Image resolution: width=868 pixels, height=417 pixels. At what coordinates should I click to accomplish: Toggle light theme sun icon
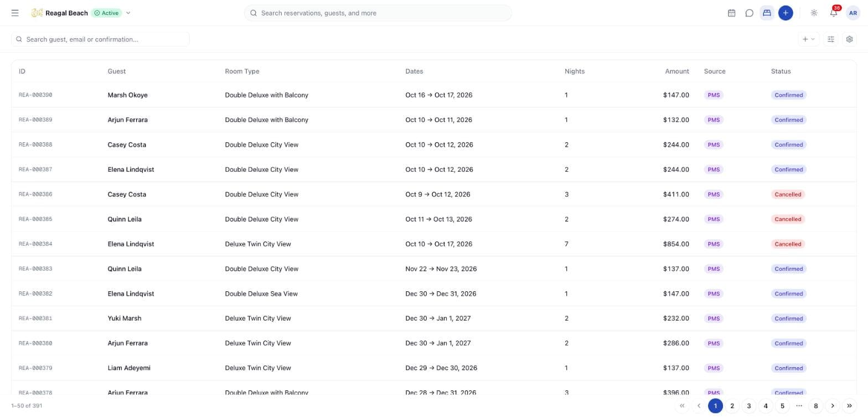814,13
